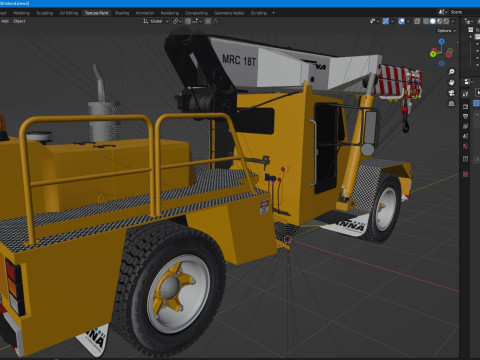Toggle proportional editing button
This screenshot has width=480, height=360.
[x=208, y=21]
